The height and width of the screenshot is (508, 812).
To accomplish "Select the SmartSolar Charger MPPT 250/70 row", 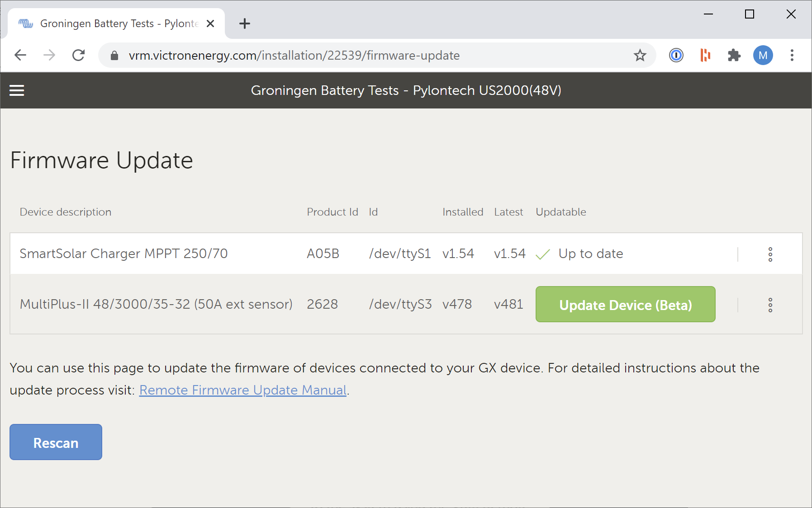I will 123,254.
